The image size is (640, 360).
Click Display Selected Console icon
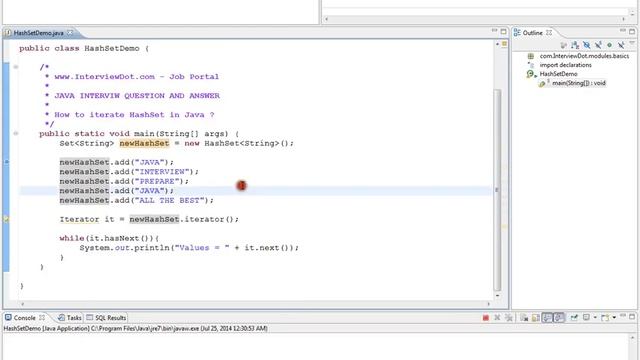[x=586, y=318]
